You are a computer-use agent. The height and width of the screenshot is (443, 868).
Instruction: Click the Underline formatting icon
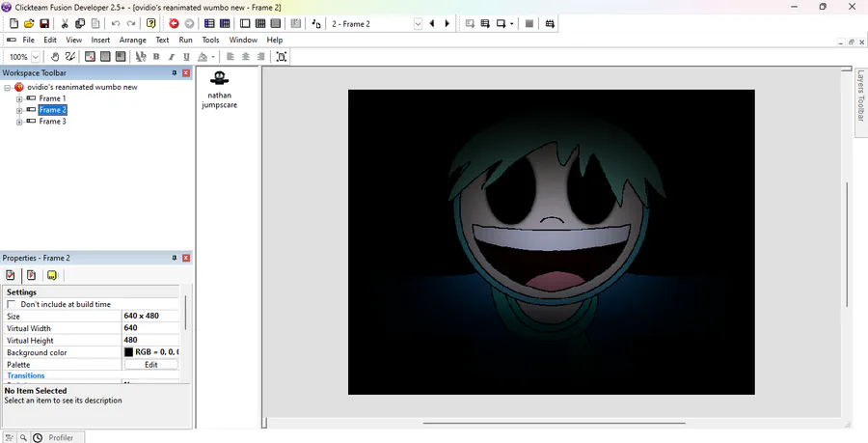[186, 57]
